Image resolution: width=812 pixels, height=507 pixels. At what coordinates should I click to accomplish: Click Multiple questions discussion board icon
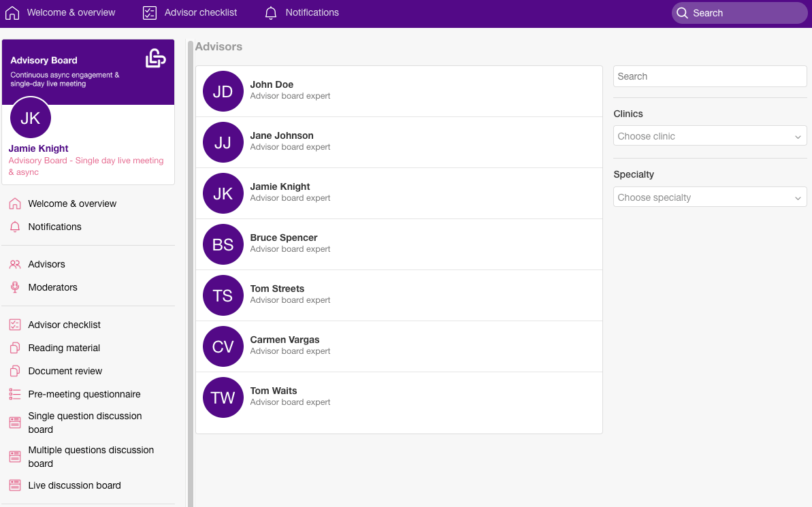pos(15,457)
